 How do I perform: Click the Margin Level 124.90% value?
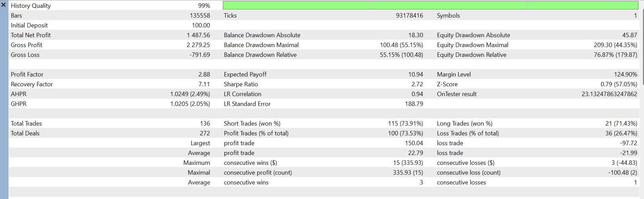tap(625, 74)
